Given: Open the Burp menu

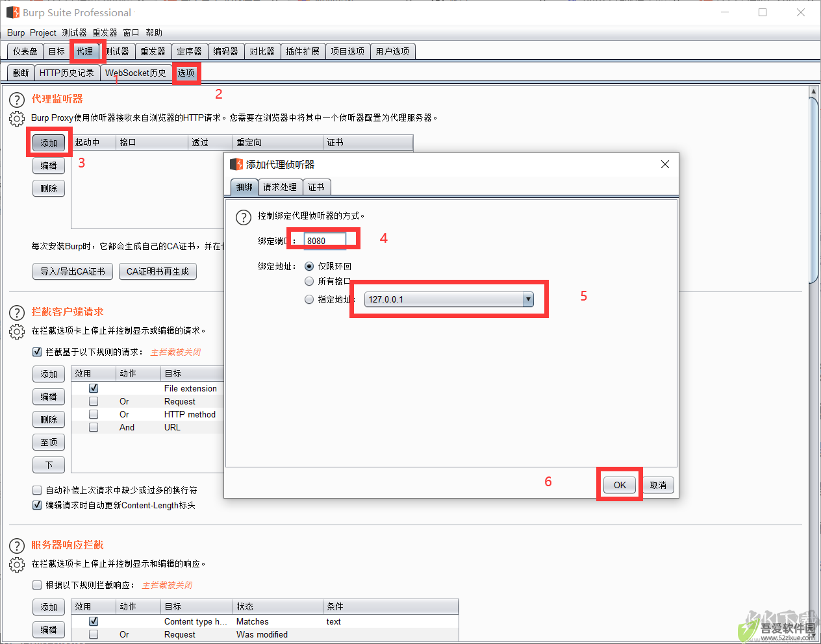Looking at the screenshot, I should coord(16,32).
